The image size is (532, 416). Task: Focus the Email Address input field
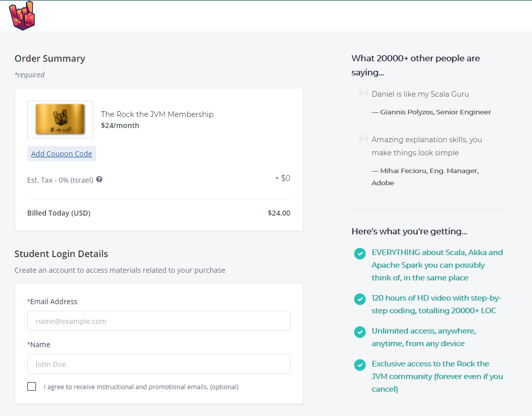pyautogui.click(x=159, y=321)
